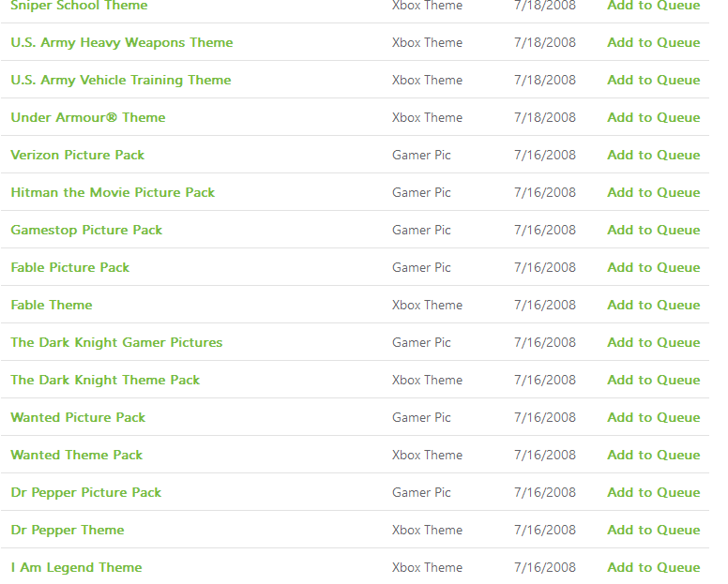Viewport: 728px width, 584px height.
Task: Open the Dr Pepper Theme link
Action: tap(68, 531)
